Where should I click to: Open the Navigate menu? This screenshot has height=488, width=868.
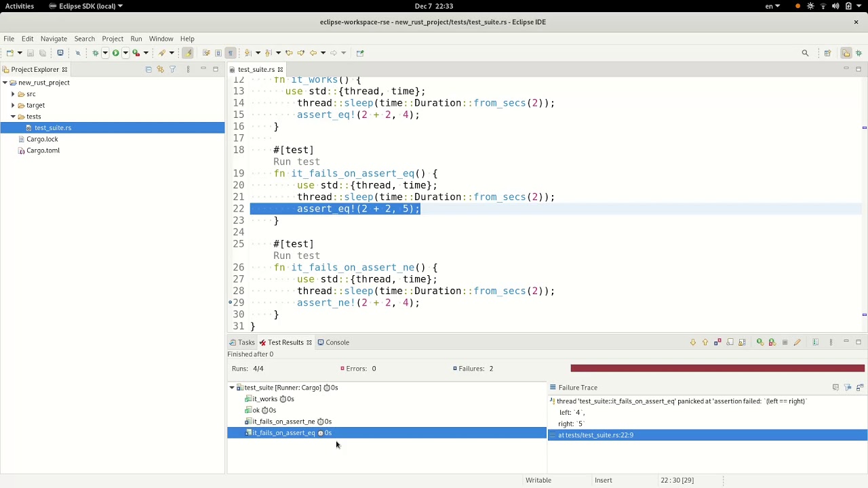click(54, 39)
